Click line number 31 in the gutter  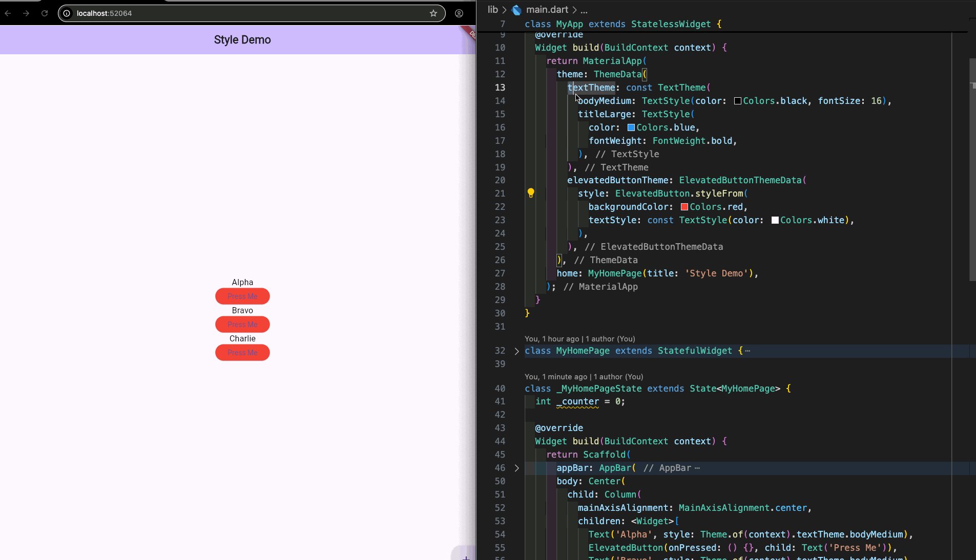pyautogui.click(x=500, y=327)
